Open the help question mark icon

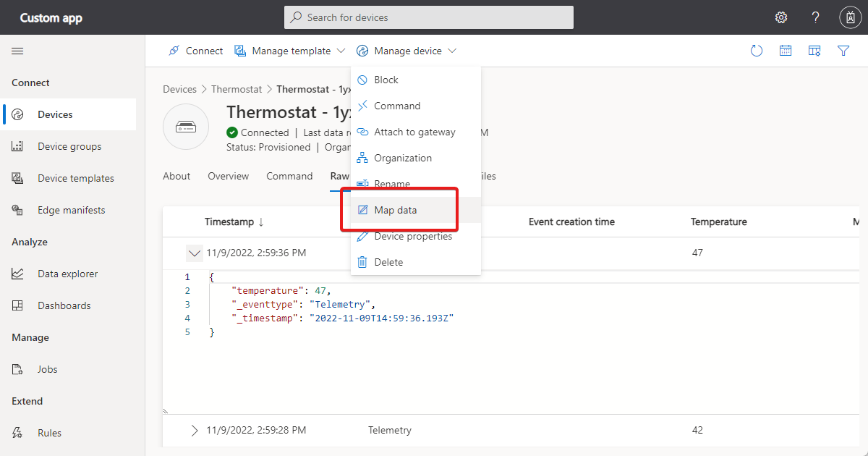(816, 17)
